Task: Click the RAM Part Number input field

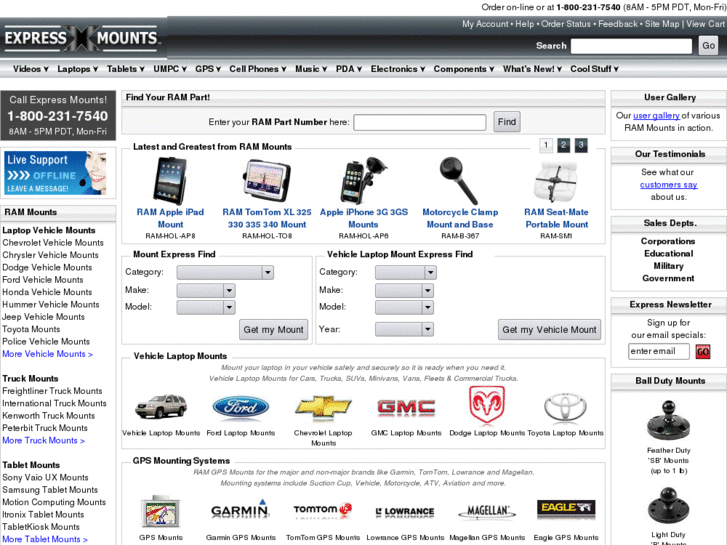Action: tap(419, 122)
